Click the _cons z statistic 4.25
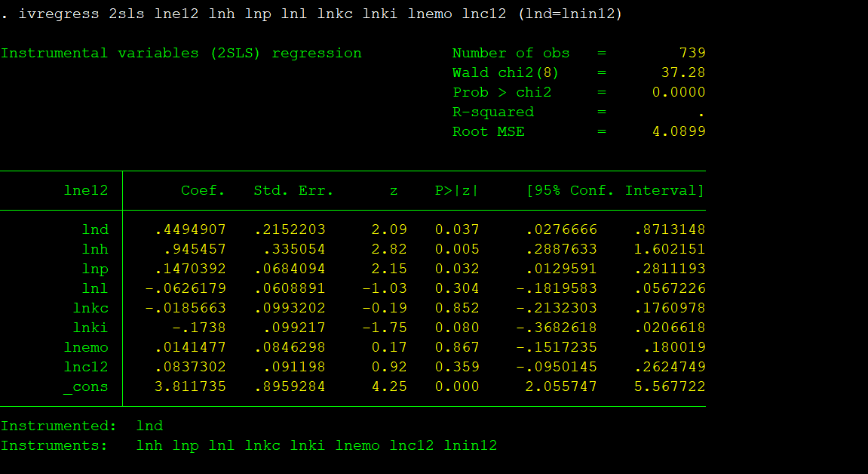The image size is (868, 474). (x=389, y=387)
